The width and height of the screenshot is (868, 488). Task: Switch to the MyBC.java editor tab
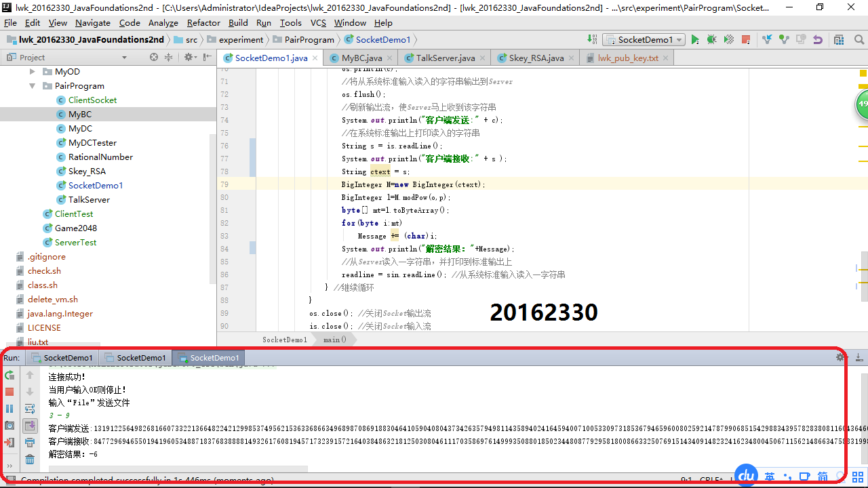[361, 58]
